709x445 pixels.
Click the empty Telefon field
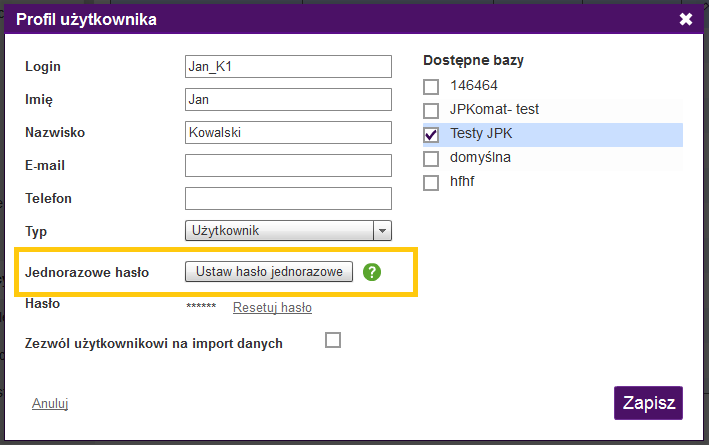288,198
